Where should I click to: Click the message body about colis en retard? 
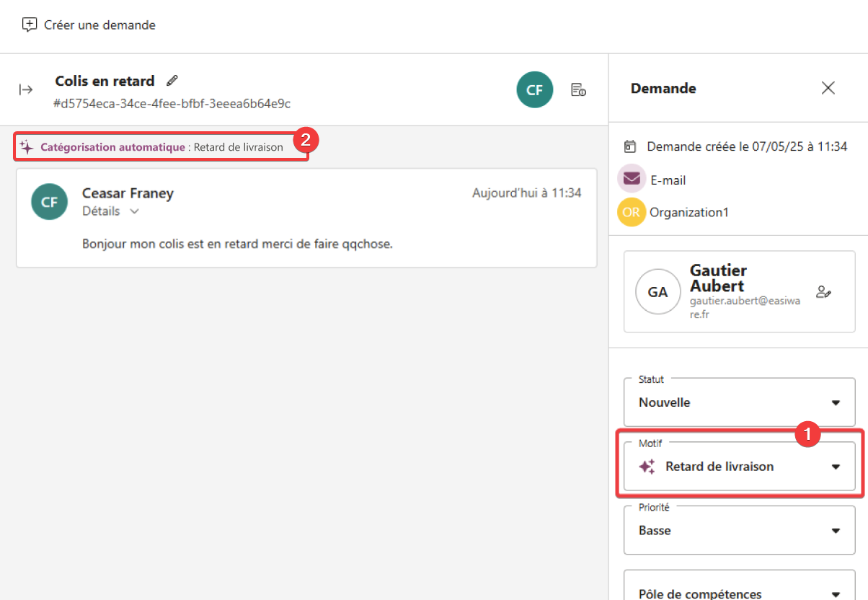(237, 243)
